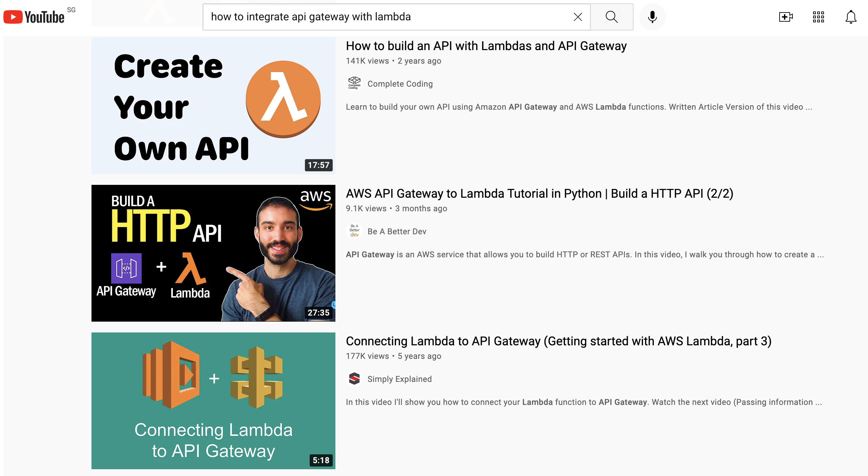Click description starting 'In this video I'll show you'
868x476 pixels.
click(x=584, y=402)
